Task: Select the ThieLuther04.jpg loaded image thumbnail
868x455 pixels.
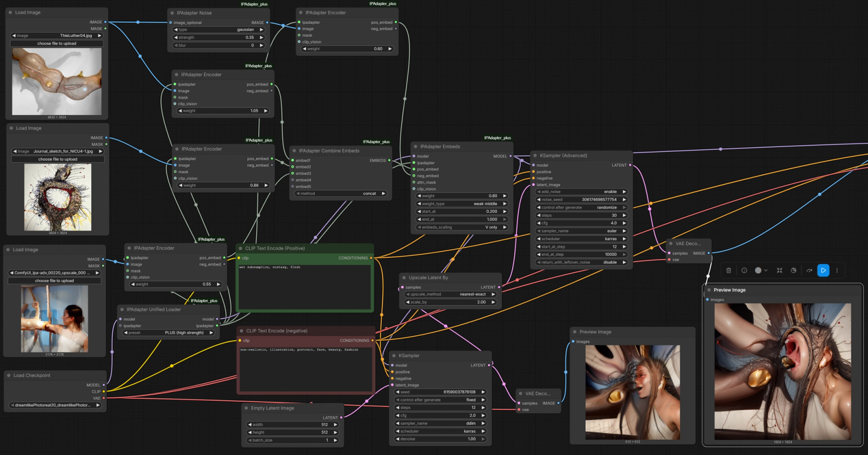Action: point(57,81)
